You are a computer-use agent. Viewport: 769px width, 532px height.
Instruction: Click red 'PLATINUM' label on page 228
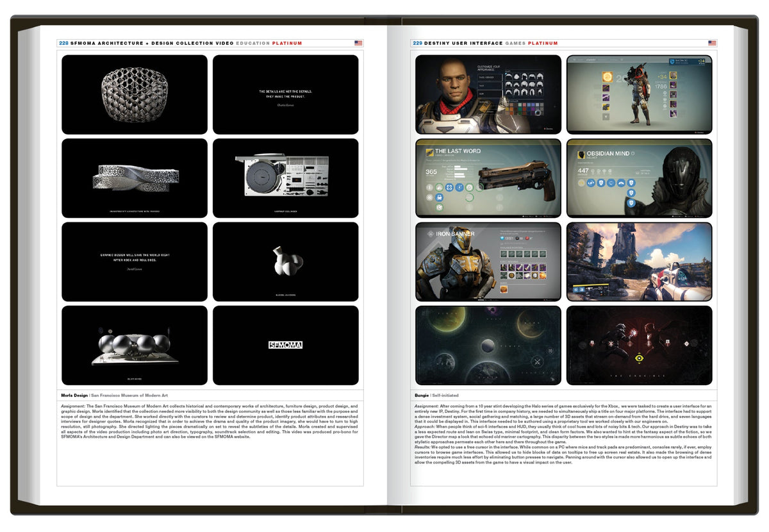coord(287,44)
